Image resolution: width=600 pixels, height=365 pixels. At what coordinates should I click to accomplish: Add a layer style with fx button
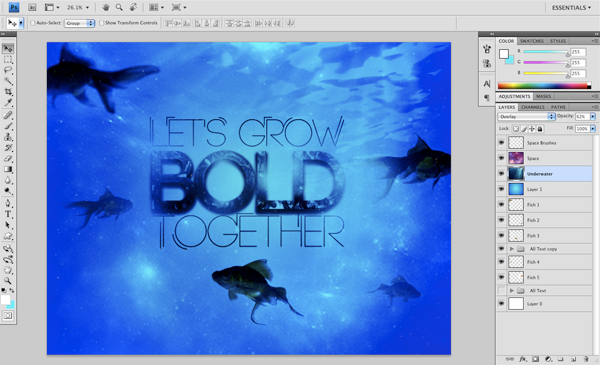[523, 359]
